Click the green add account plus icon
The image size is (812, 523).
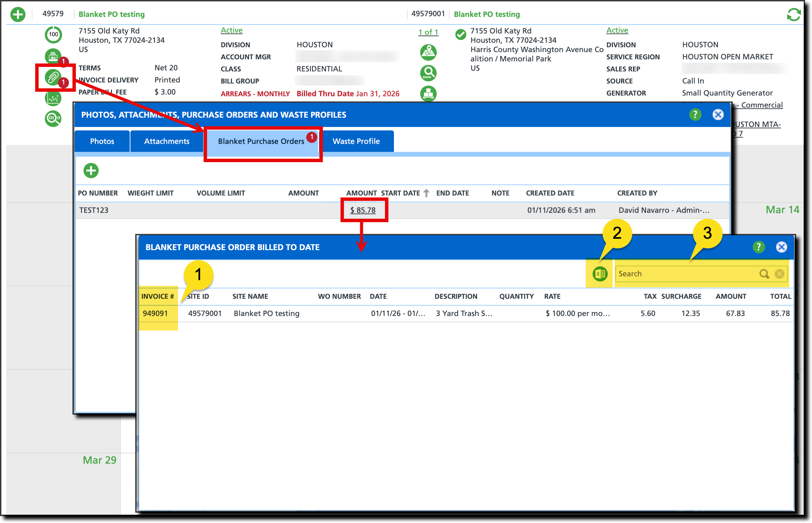18,14
